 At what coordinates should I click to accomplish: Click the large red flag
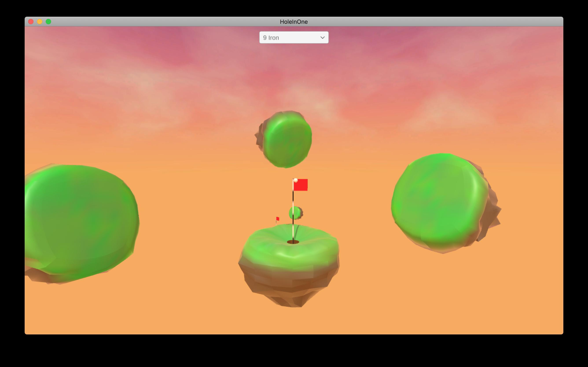pos(301,185)
